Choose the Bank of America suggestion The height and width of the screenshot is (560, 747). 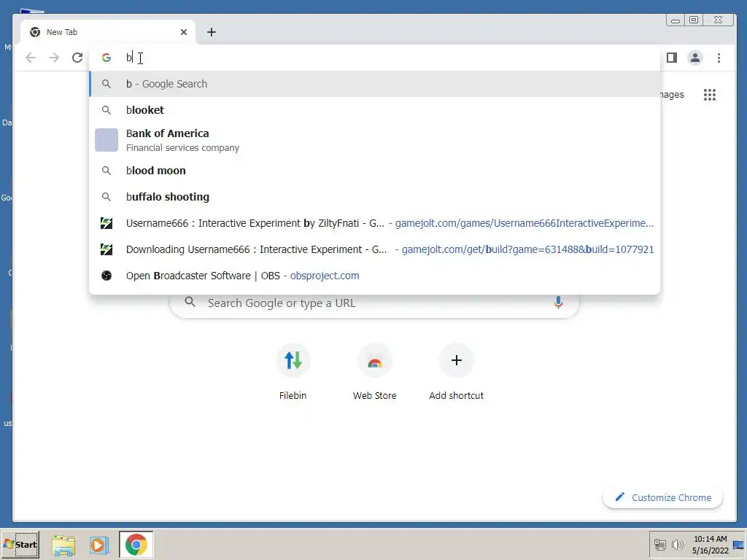click(x=375, y=140)
